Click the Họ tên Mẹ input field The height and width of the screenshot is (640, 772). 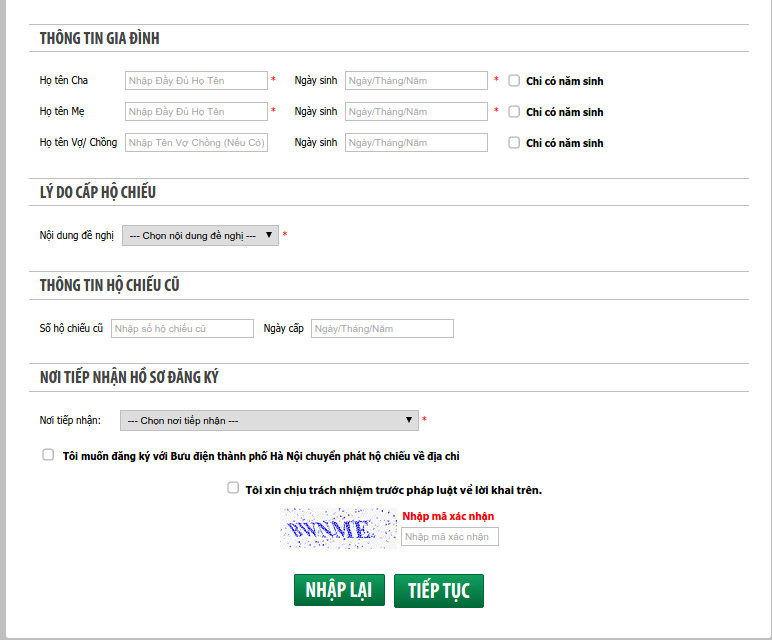click(x=196, y=112)
